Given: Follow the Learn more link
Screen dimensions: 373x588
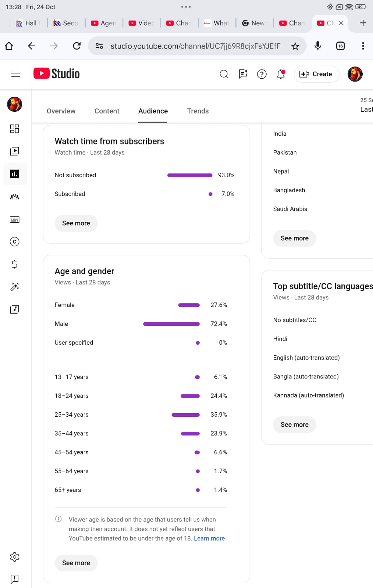Looking at the screenshot, I should coord(209,538).
